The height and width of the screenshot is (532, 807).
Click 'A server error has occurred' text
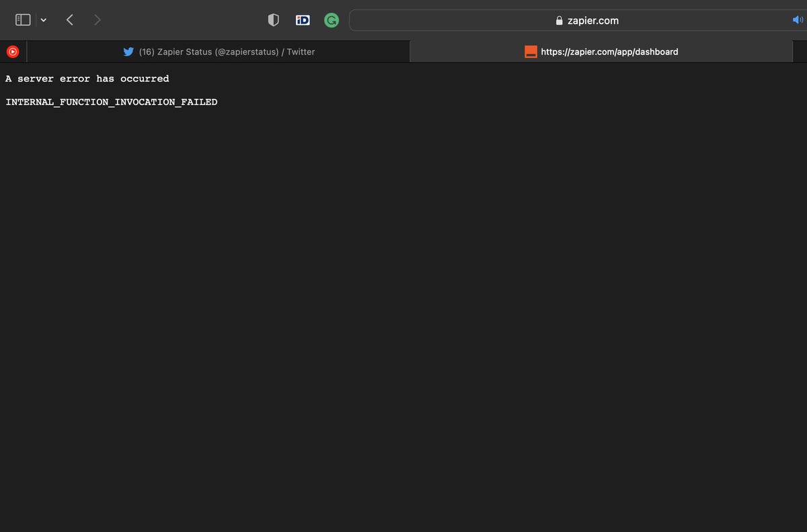[x=87, y=79]
